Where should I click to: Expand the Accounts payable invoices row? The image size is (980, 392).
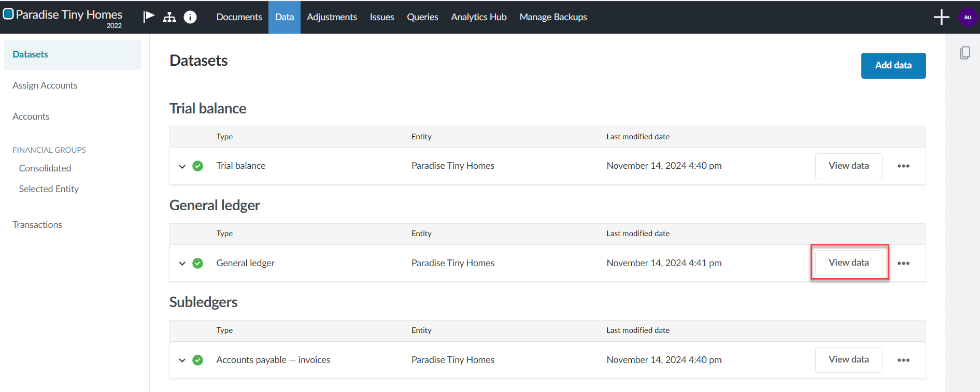(182, 360)
